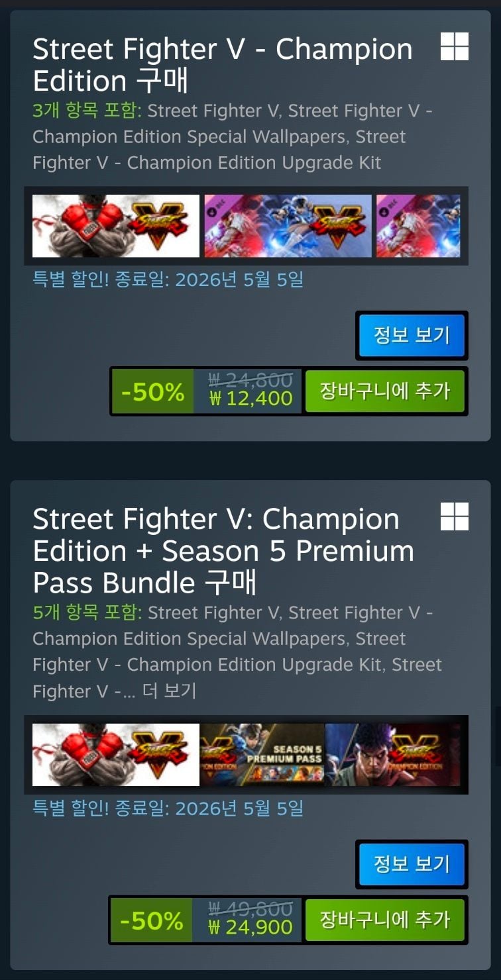The image size is (501, 980).
Task: Open Upgrade Kit DLC thumbnail in first package
Action: coord(288,226)
